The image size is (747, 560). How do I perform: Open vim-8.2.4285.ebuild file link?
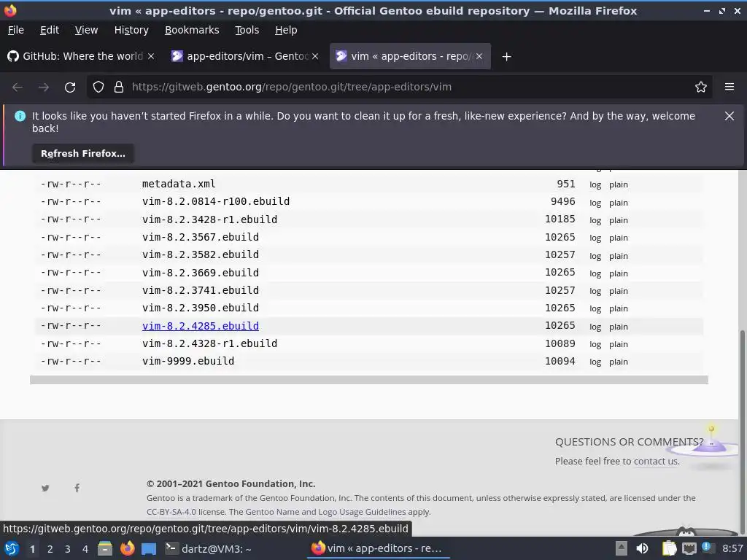pos(201,326)
